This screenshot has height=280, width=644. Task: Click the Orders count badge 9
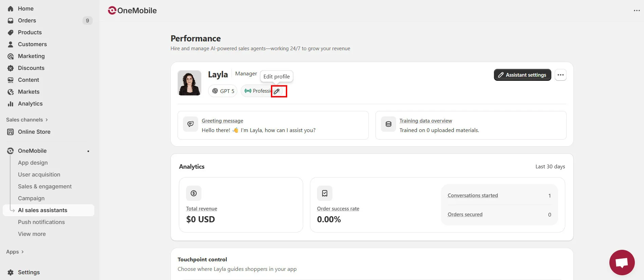click(87, 20)
